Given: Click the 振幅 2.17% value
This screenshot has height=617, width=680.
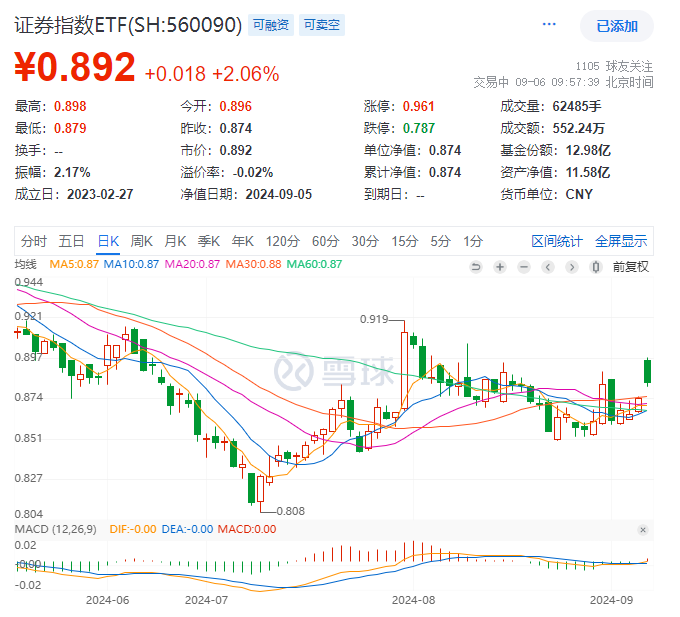Looking at the screenshot, I should pos(72,173).
